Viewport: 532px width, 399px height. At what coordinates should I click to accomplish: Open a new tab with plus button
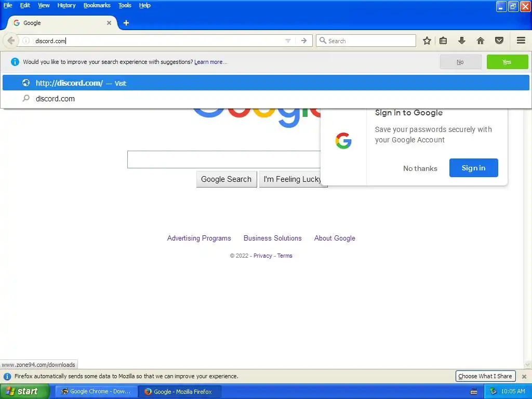pos(126,23)
